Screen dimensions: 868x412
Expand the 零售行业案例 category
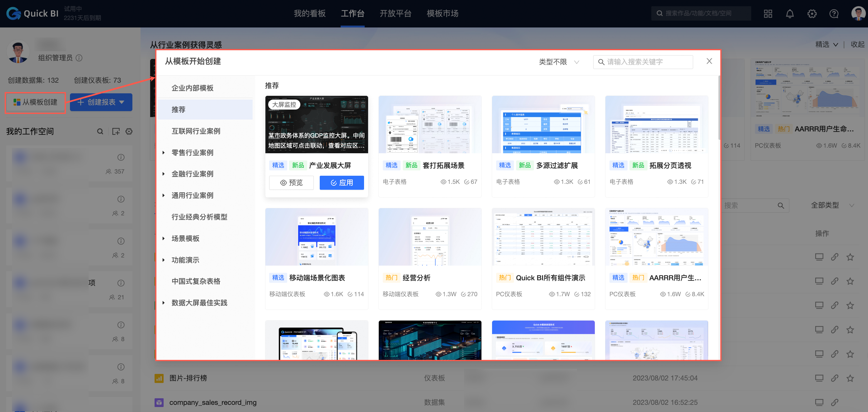click(x=192, y=152)
